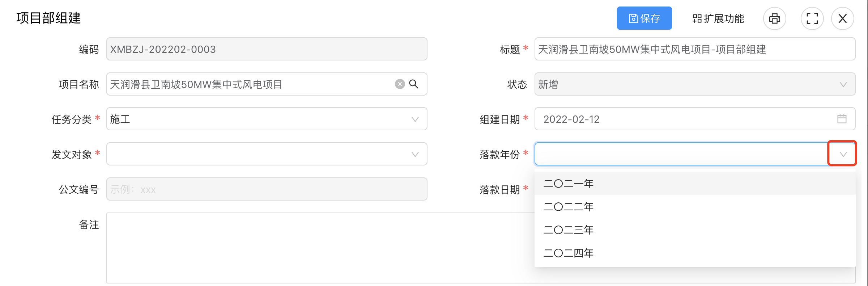
Task: Click the 组建日期 field 2022-02-12
Action: (x=695, y=119)
